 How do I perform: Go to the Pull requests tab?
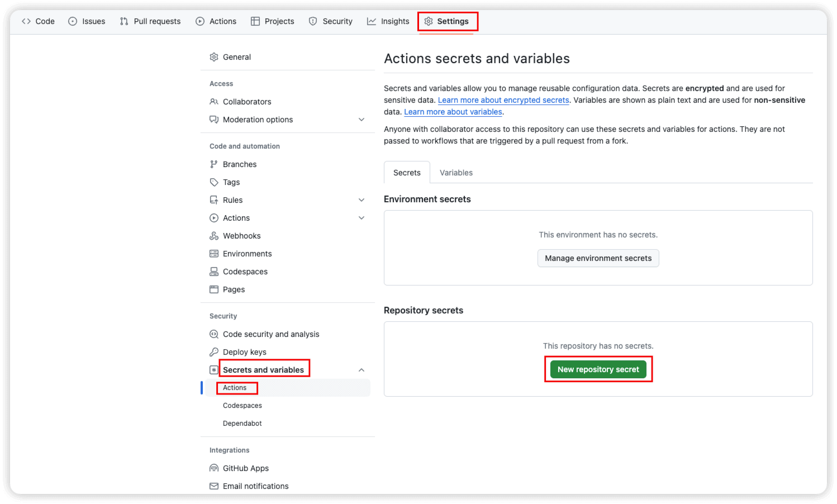pos(150,21)
